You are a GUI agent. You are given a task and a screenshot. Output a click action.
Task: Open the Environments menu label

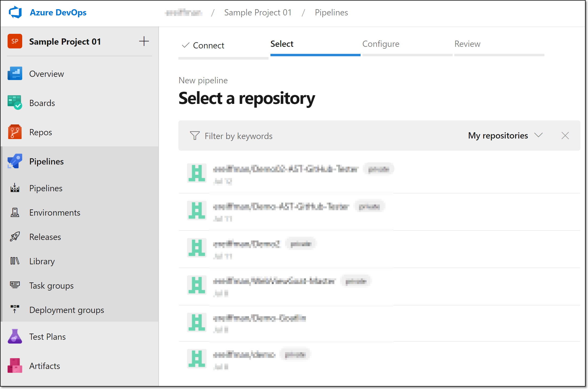55,212
